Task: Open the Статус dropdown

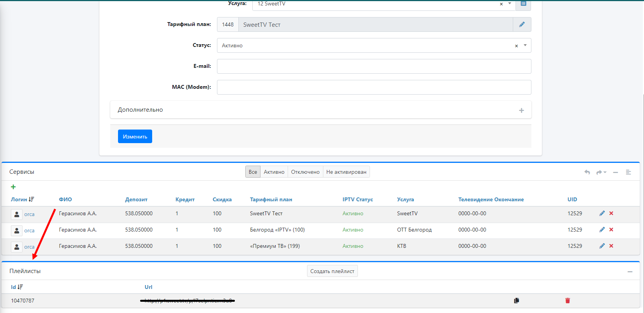Action: (525, 45)
